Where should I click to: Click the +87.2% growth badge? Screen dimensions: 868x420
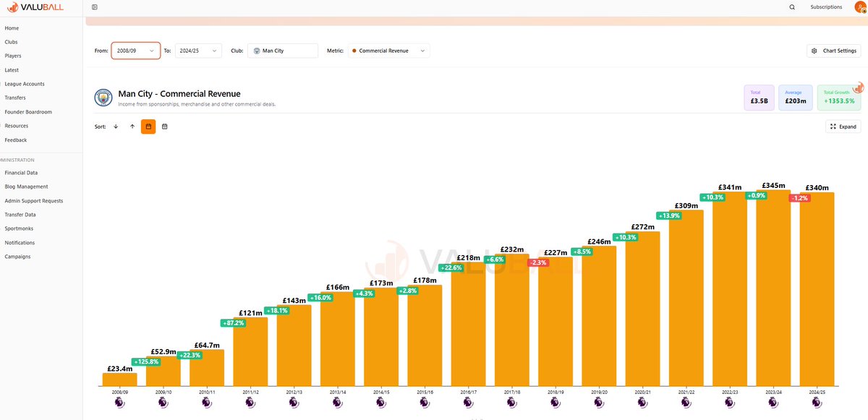[233, 323]
